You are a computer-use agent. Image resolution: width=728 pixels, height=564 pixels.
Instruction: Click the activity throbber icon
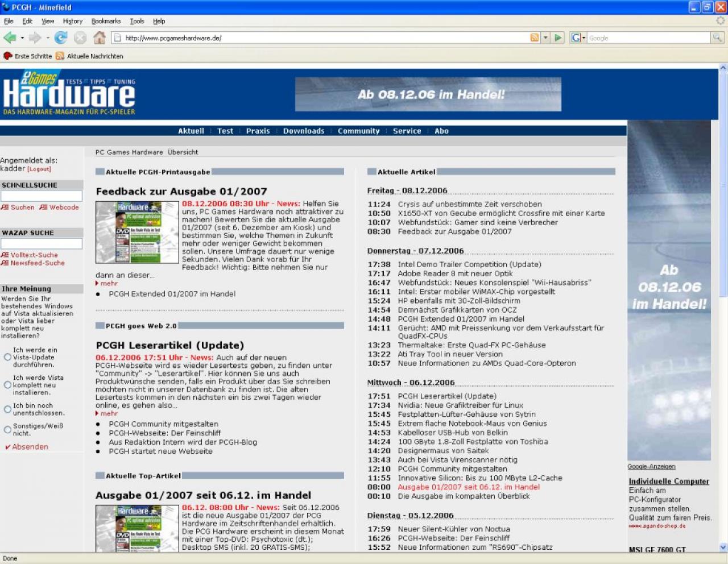point(720,21)
